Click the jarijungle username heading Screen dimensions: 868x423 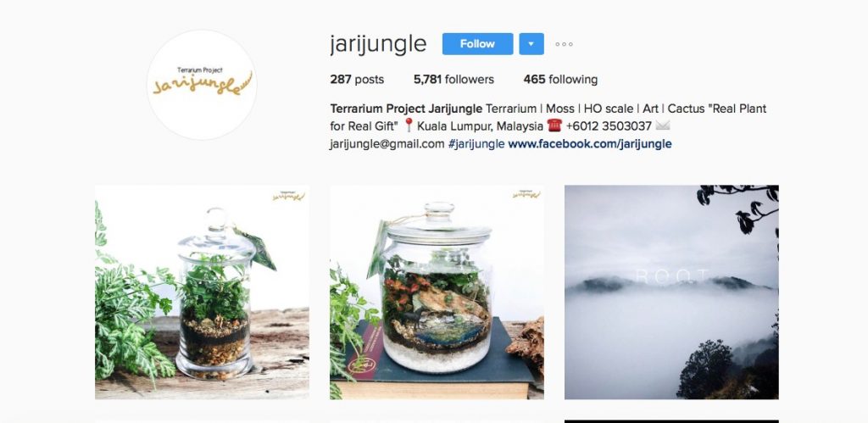click(378, 44)
